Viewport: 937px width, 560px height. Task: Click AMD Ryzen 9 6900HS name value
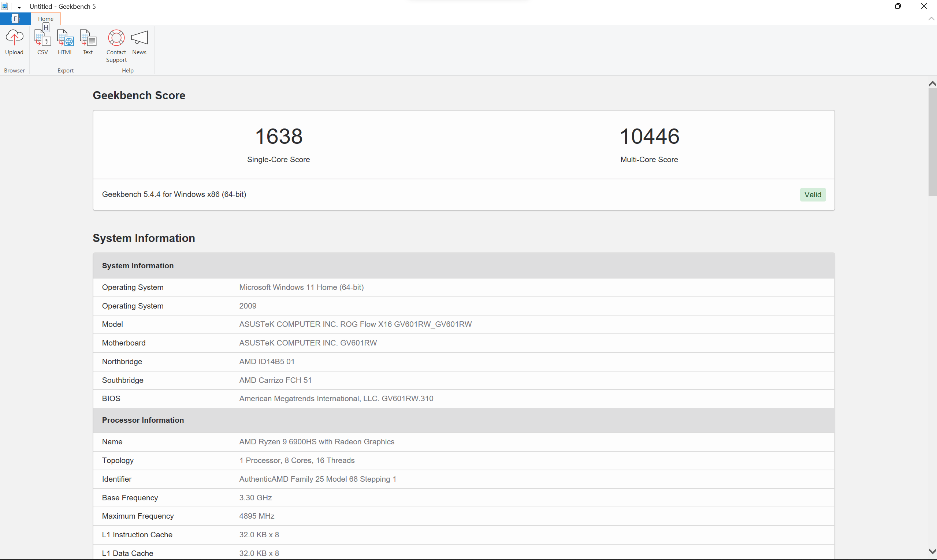click(x=317, y=442)
